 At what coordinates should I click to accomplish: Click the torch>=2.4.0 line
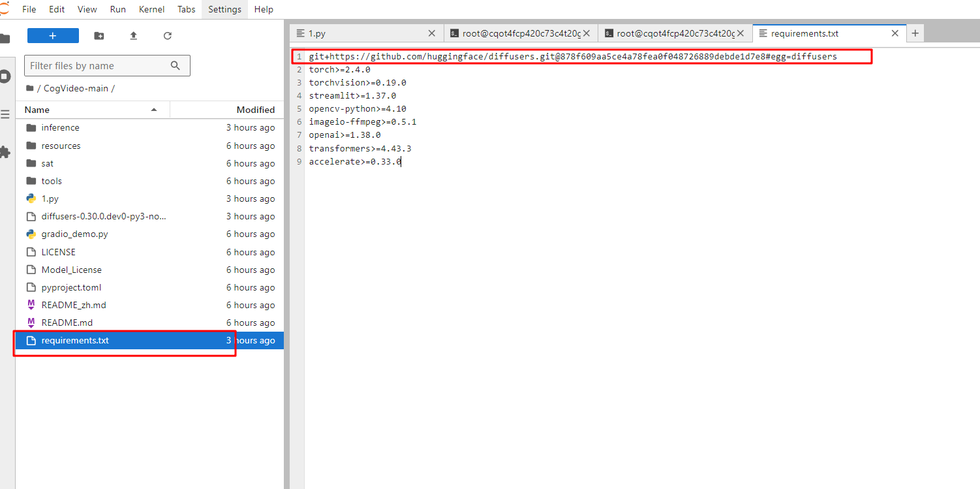[340, 70]
